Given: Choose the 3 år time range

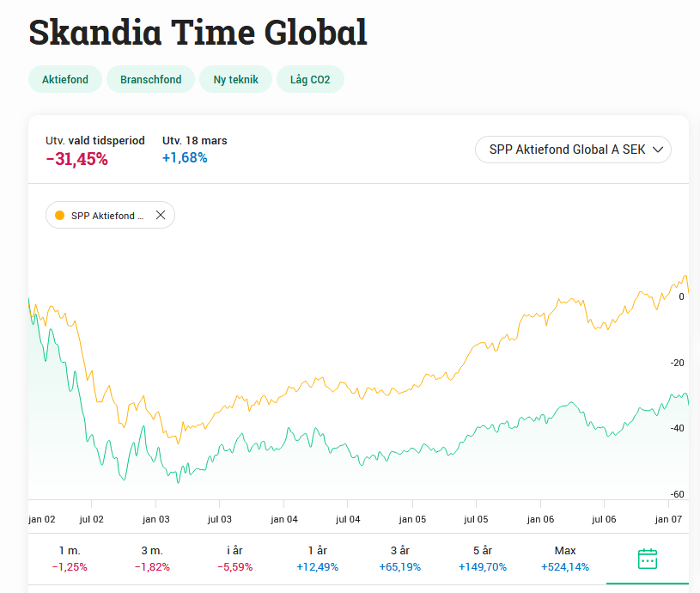Looking at the screenshot, I should tap(399, 559).
